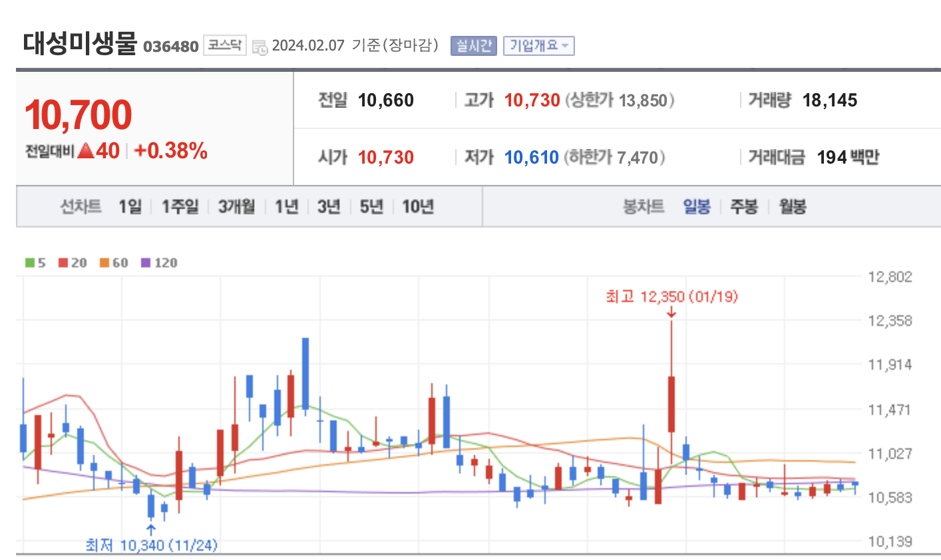This screenshot has width=941, height=560.
Task: Switch to 일봉 daily candle chart
Action: point(697,207)
